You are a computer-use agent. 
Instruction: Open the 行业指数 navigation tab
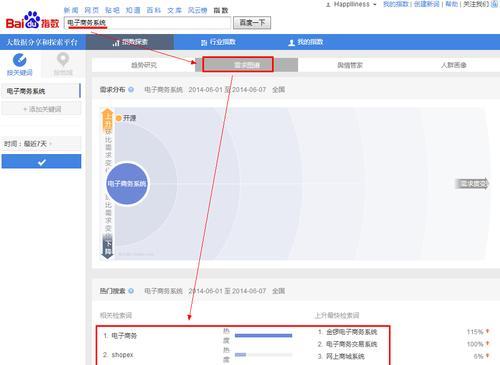point(218,42)
